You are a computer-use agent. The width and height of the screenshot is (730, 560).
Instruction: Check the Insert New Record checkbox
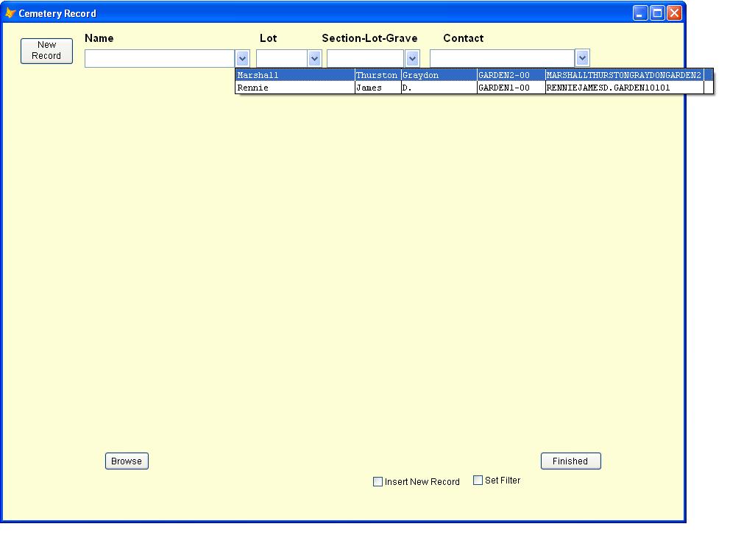[378, 482]
